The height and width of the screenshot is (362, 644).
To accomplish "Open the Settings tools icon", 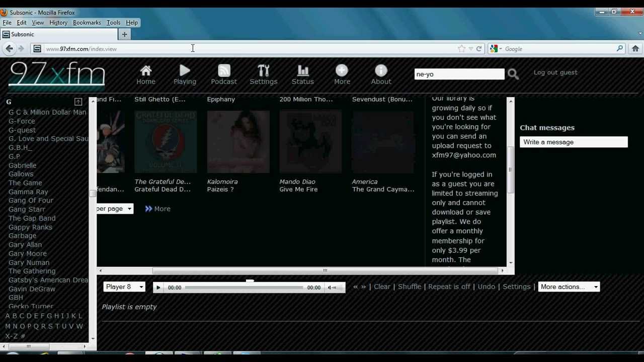I will [264, 71].
